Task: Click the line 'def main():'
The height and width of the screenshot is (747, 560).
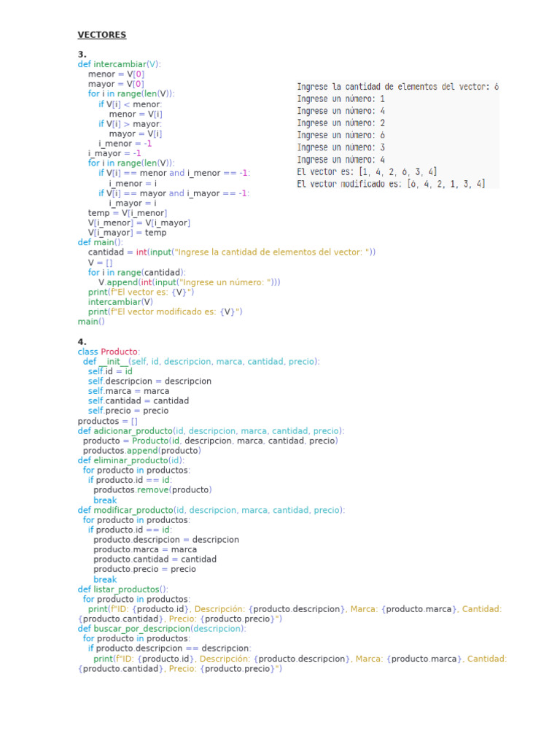Action: (100, 242)
